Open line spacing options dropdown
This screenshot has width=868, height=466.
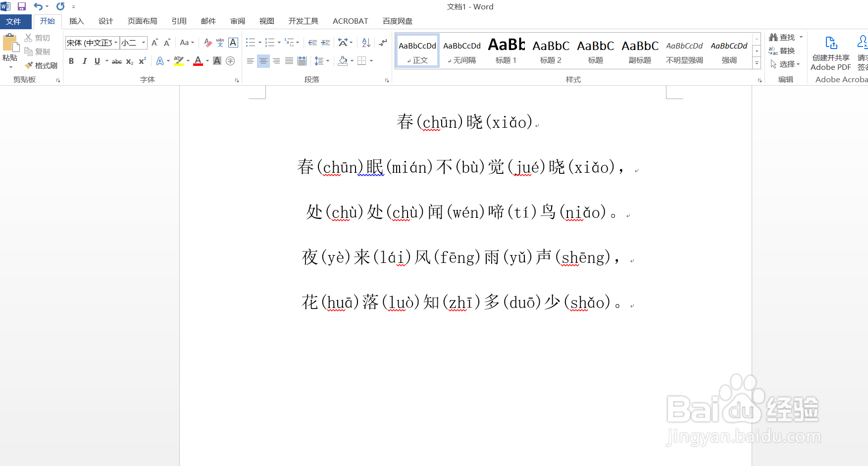click(322, 61)
